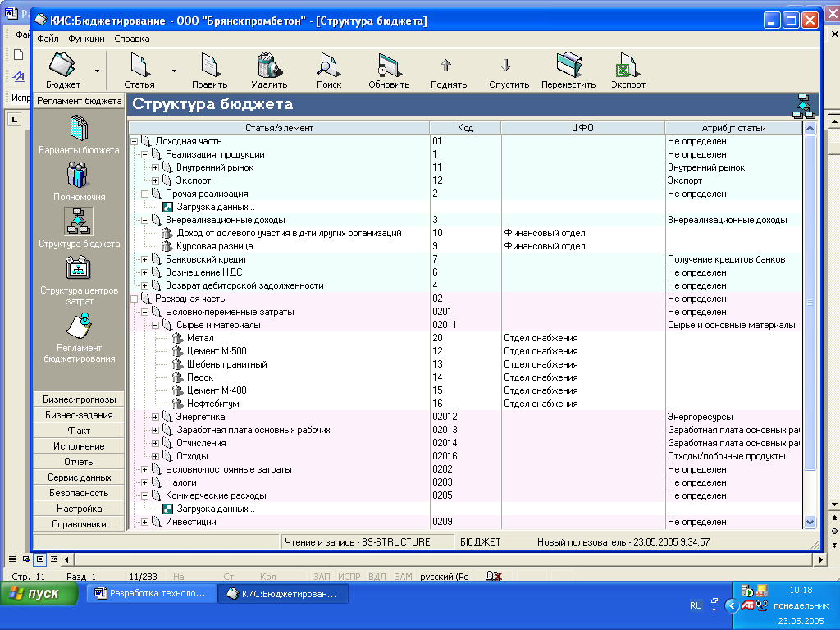The height and width of the screenshot is (630, 840).
Task: Open the Сервис данных section
Action: pos(80,477)
